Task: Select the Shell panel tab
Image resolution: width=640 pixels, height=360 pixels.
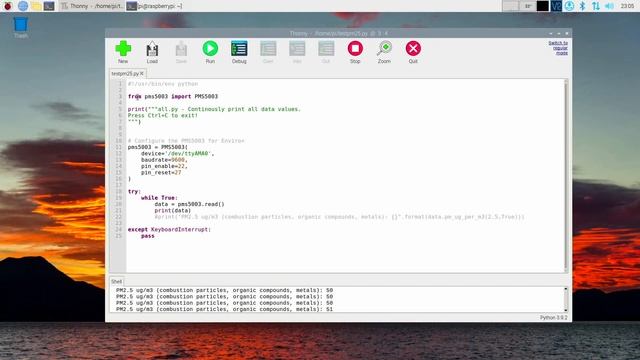Action: coord(116,282)
